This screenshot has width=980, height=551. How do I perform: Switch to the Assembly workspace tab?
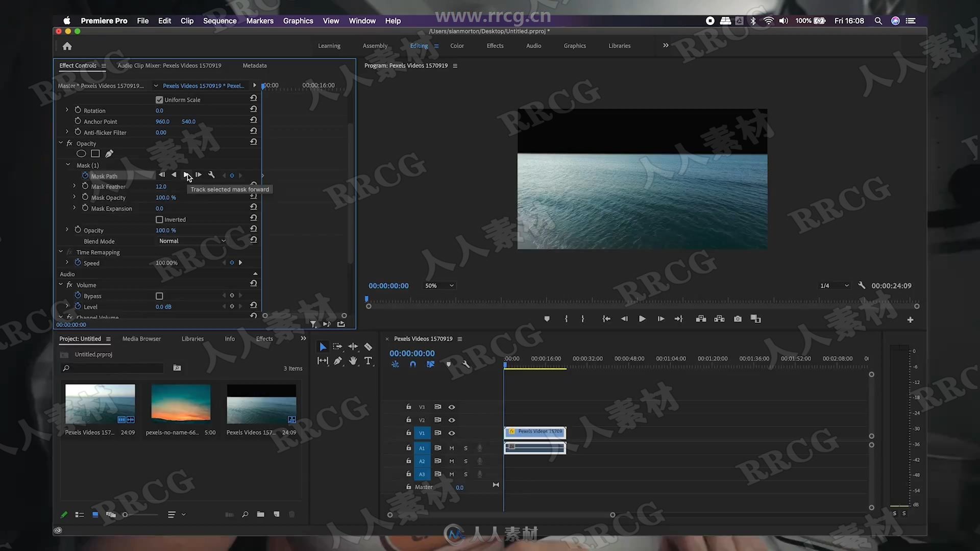click(x=374, y=45)
